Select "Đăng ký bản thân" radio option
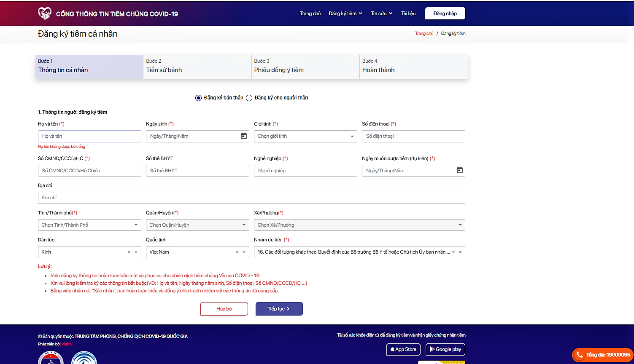The width and height of the screenshot is (634, 364). coord(199,98)
